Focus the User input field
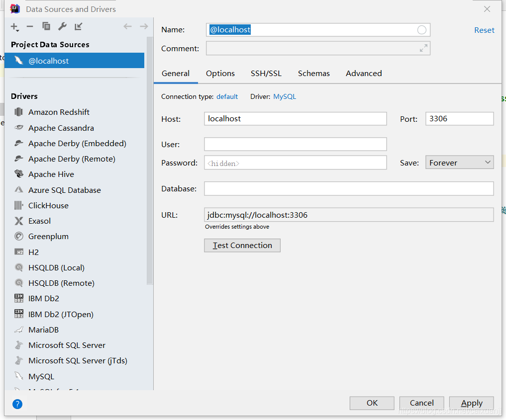Image resolution: width=506 pixels, height=420 pixels. pos(295,144)
